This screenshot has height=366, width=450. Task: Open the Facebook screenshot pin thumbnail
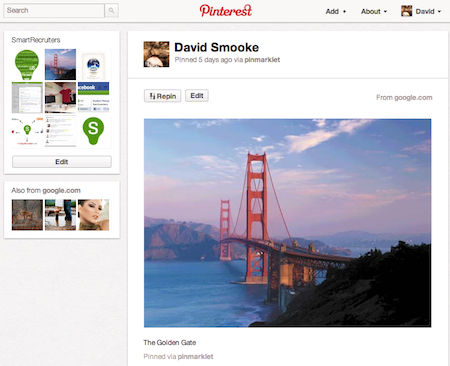tap(93, 97)
